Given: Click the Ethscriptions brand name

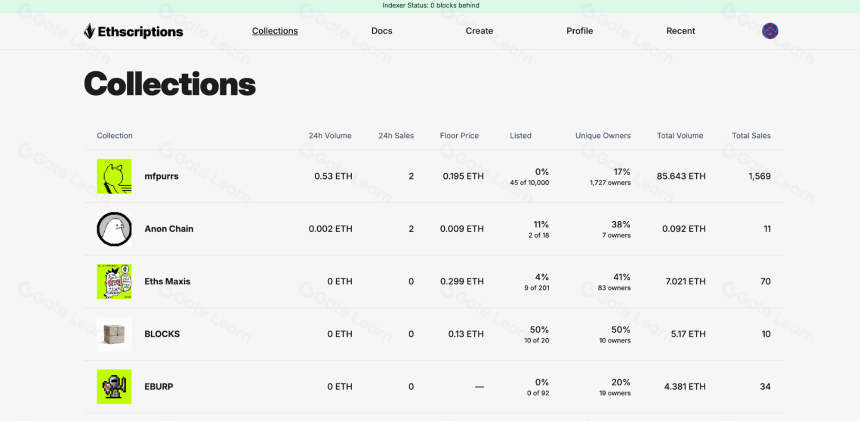Looking at the screenshot, I should (x=140, y=32).
